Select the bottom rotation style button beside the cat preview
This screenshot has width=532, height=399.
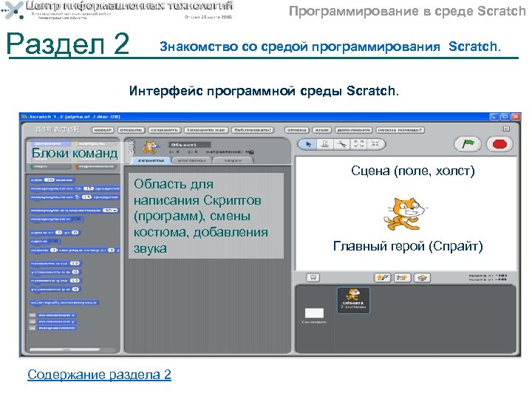coord(132,153)
